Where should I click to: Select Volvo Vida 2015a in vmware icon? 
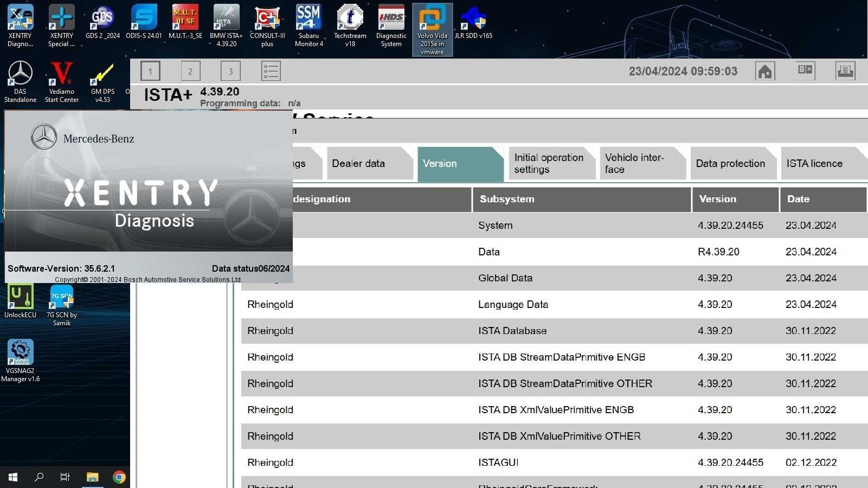point(432,29)
